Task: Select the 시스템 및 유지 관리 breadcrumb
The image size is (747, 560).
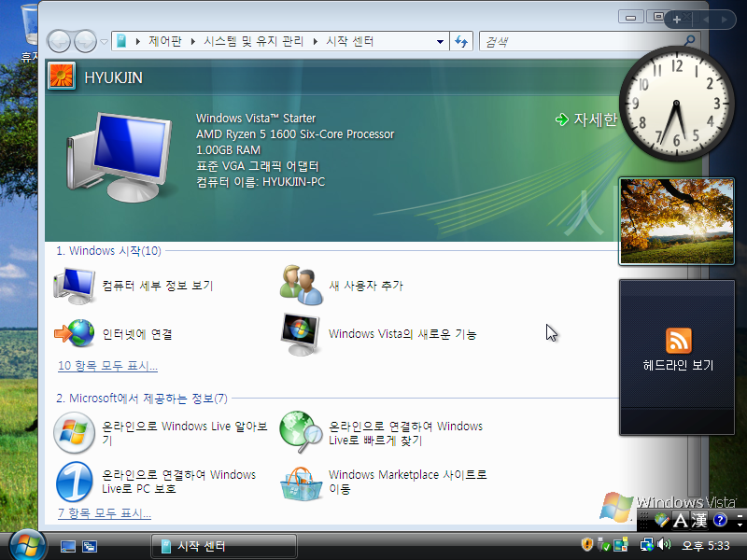Action: point(253,41)
